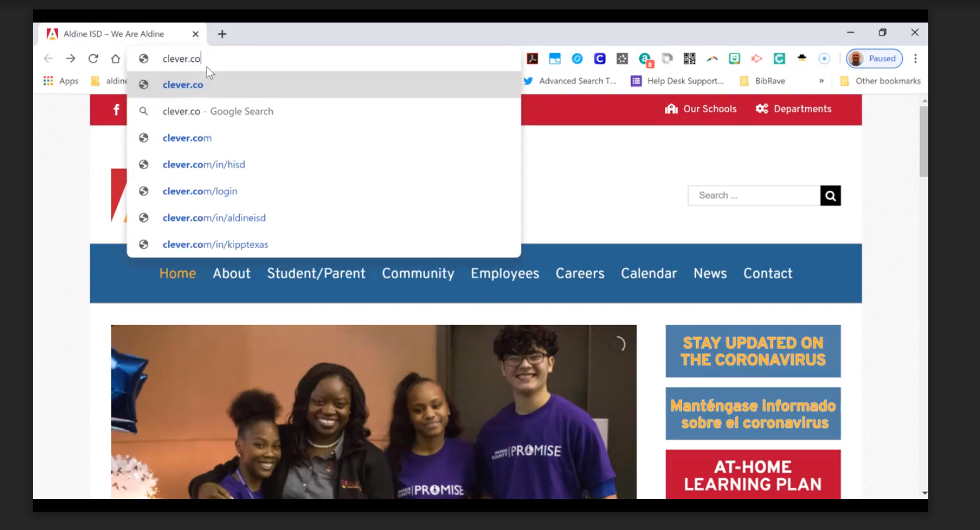Click the incognito hat extension icon
Screen dimensions: 980x530
[802, 59]
